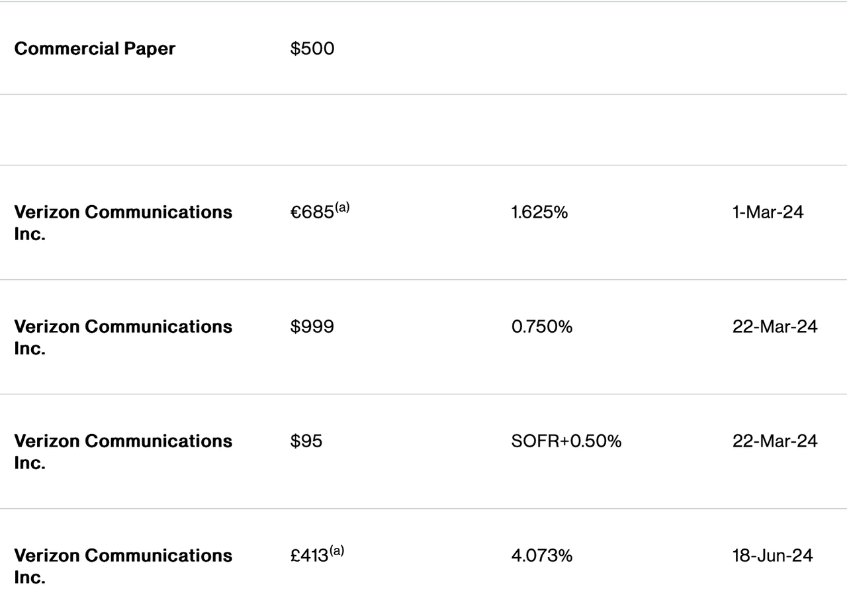The image size is (847, 616).
Task: Click the €685 principal amount
Action: coord(312,212)
